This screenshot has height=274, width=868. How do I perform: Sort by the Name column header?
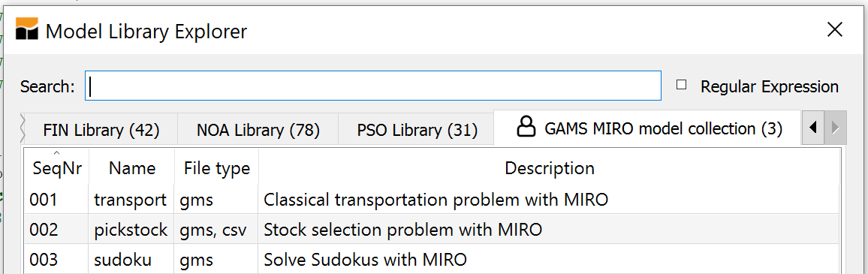131,167
